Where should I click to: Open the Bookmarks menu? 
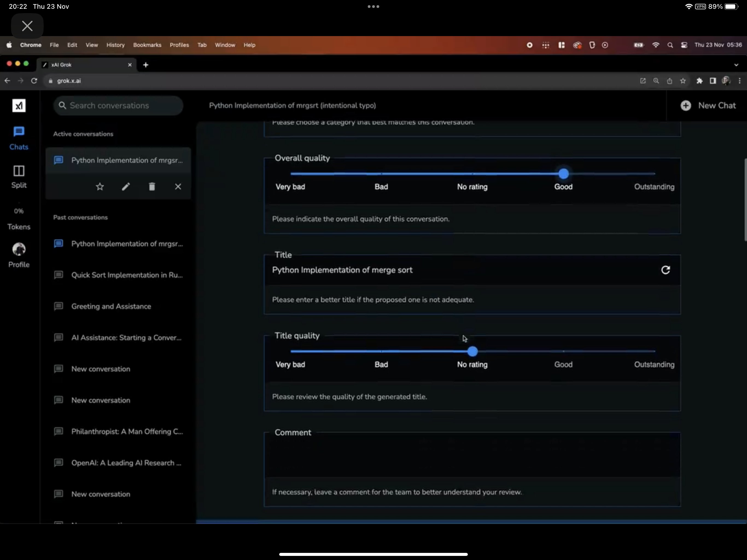coord(147,45)
